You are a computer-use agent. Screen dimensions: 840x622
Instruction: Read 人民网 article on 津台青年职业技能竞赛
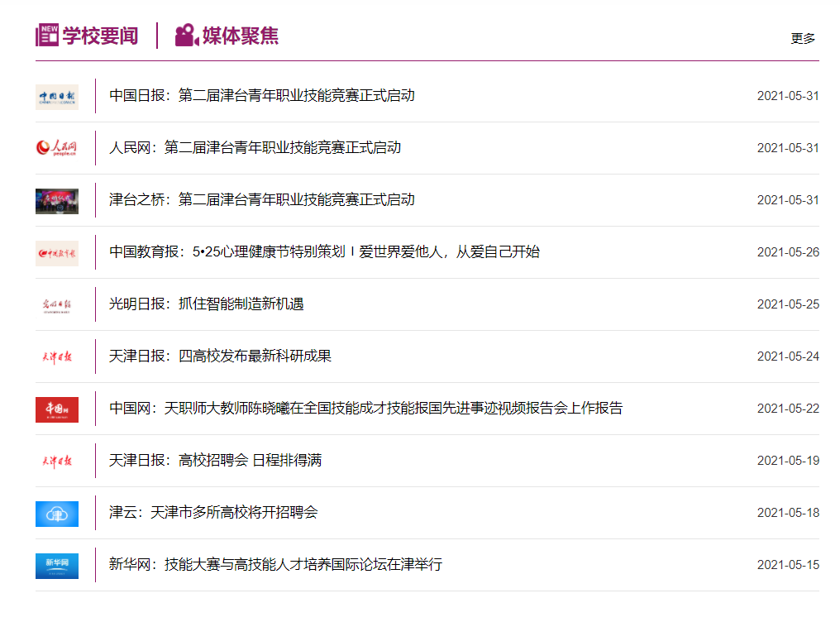tap(255, 148)
